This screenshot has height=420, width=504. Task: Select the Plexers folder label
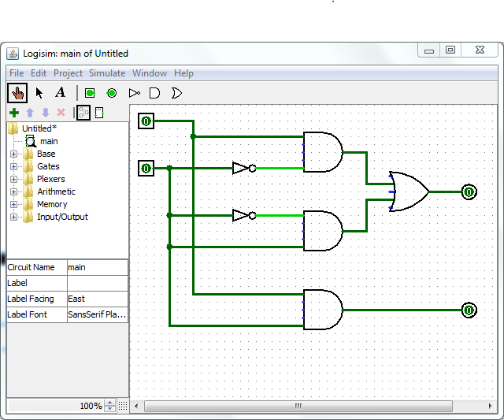(x=50, y=179)
